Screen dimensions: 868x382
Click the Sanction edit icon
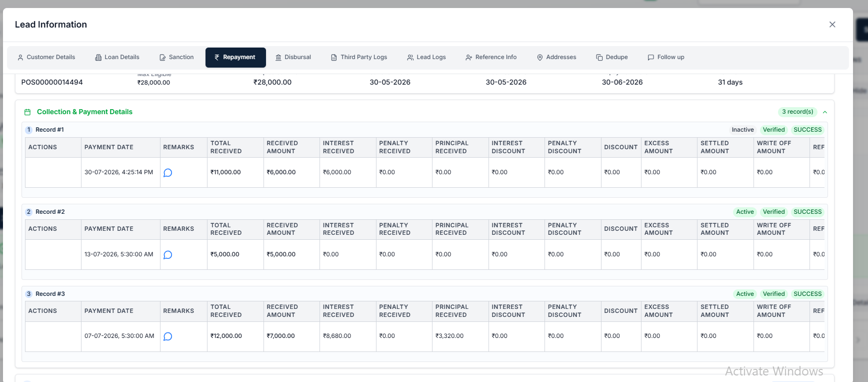click(162, 58)
